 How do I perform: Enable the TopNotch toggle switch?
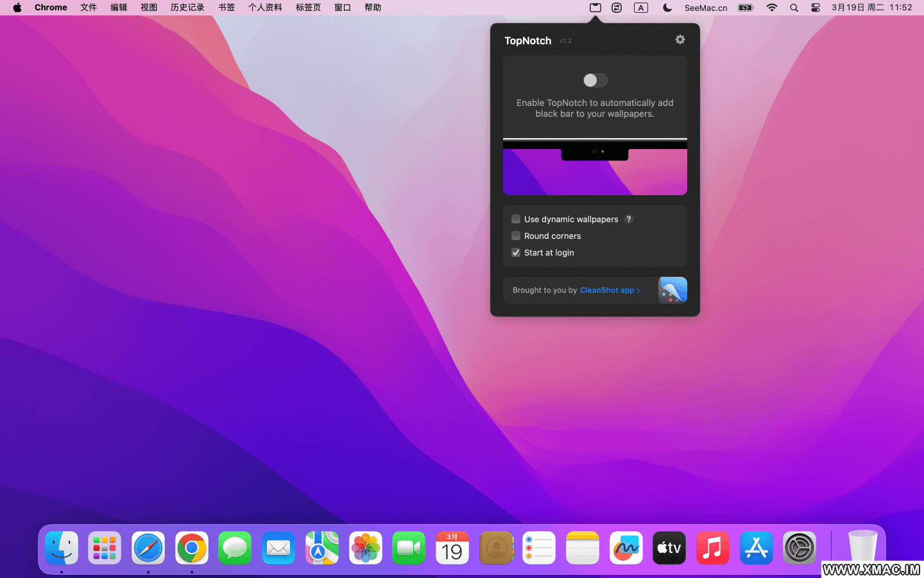[595, 80]
